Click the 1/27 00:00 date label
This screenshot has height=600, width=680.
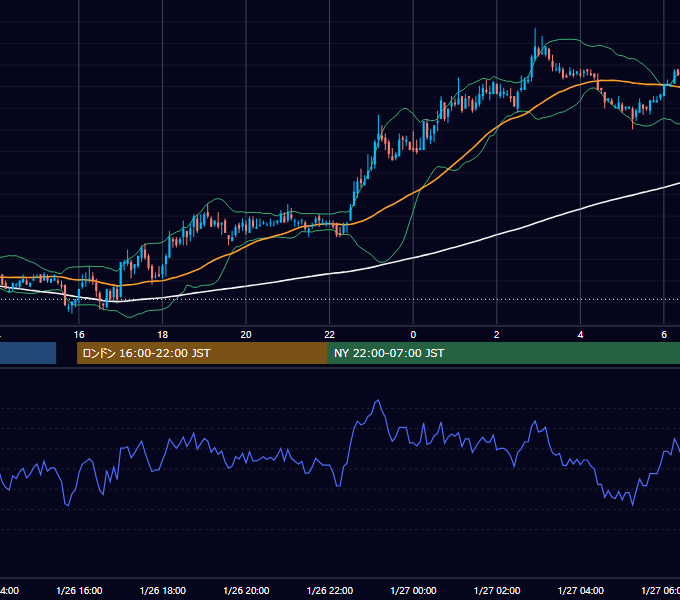[413, 590]
